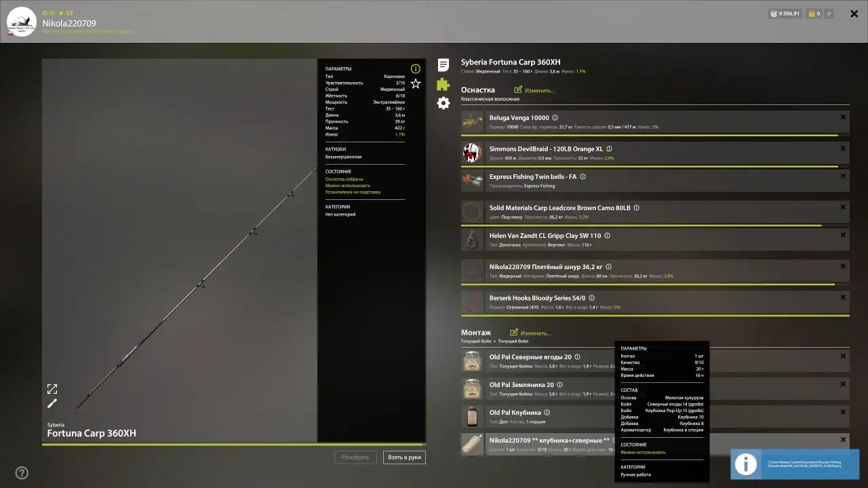Remove Beluga Venga 10000 from the rig
868x488 pixels.
843,117
